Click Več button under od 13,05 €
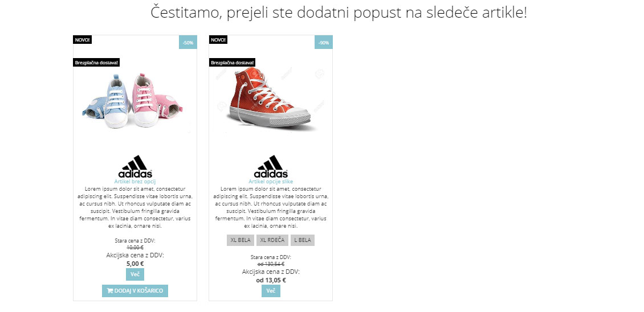The width and height of the screenshot is (644, 312). point(271,291)
